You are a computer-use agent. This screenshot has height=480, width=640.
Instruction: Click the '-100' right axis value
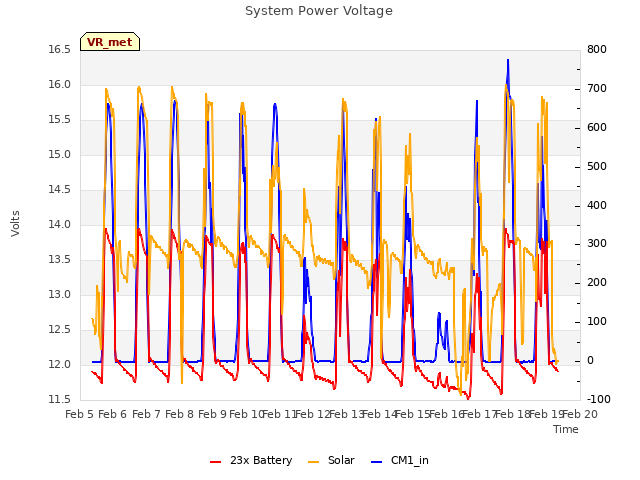tap(598, 399)
